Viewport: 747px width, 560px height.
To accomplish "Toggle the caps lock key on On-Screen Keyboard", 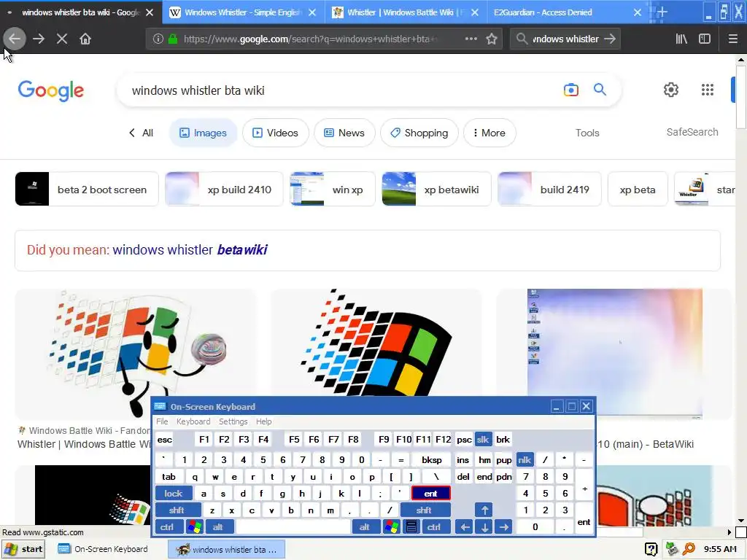I will tap(174, 494).
